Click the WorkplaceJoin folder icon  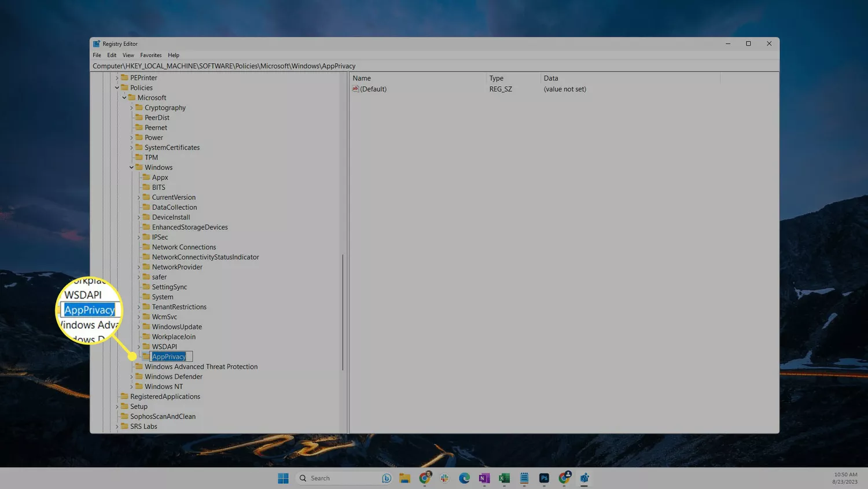[x=146, y=337]
